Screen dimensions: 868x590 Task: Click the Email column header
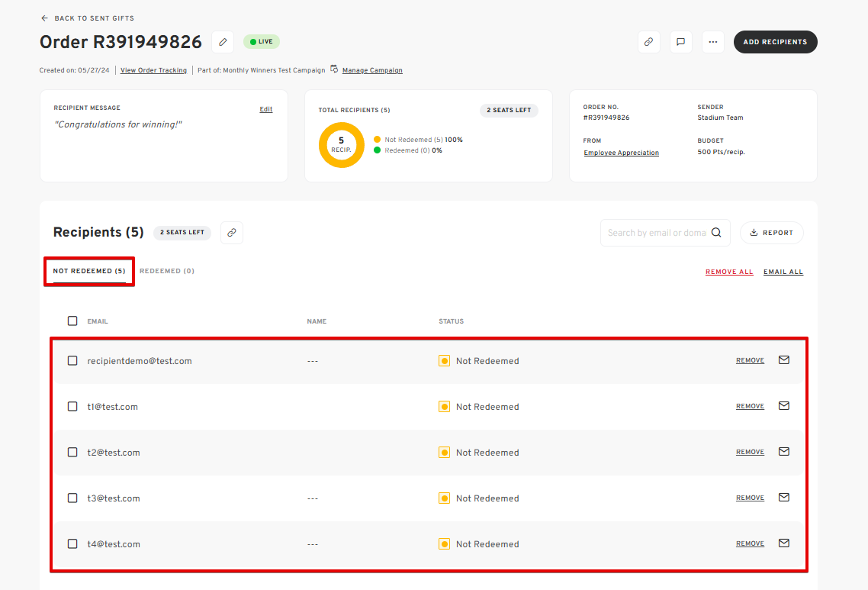pos(98,321)
